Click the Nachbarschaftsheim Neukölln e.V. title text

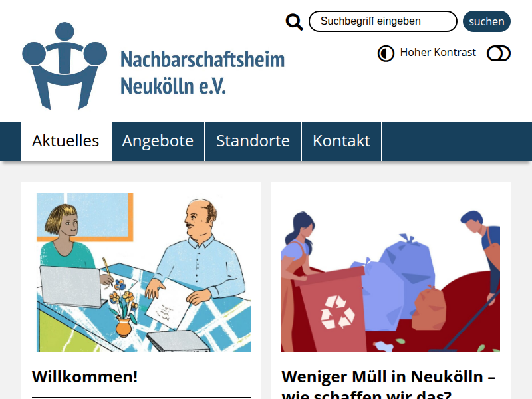[203, 72]
